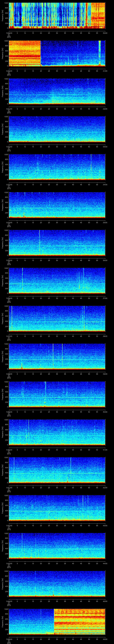Open the spectrogram panel starting at 5:37:00
The image size is (114, 644).
click(x=57, y=318)
